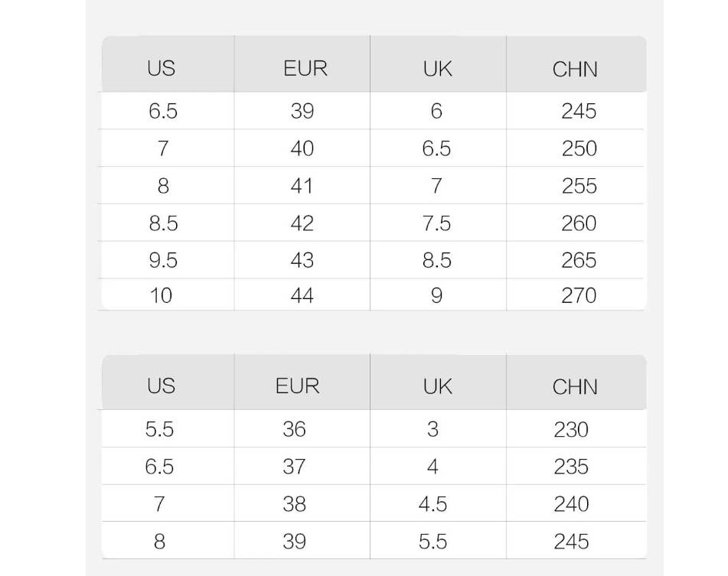728x576 pixels.
Task: Select EUR size 40 cell
Action: [302, 148]
